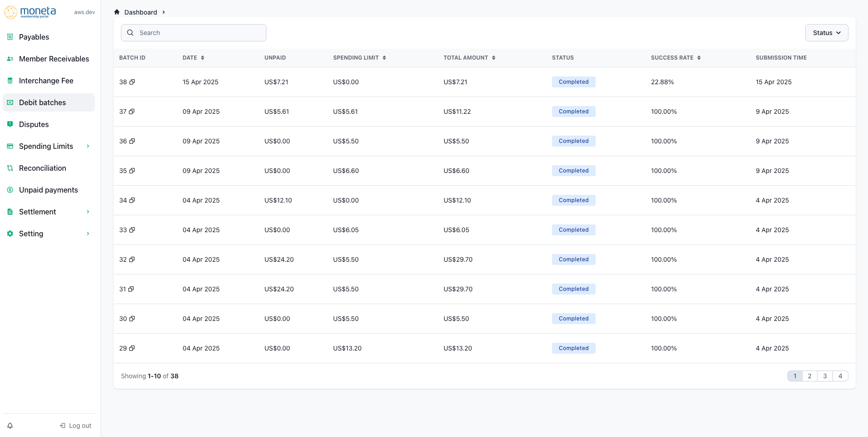Click Completed status badge for batch 29

tap(574, 348)
